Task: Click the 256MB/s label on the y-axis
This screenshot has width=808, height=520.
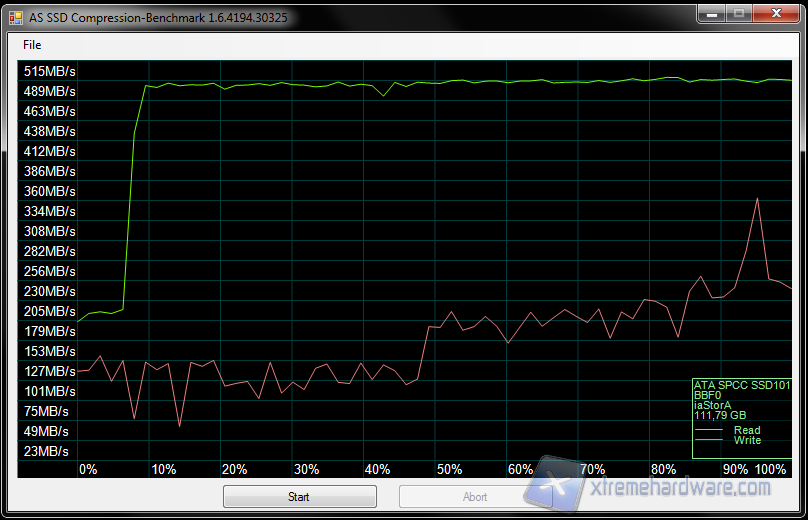Action: pyautogui.click(x=50, y=271)
